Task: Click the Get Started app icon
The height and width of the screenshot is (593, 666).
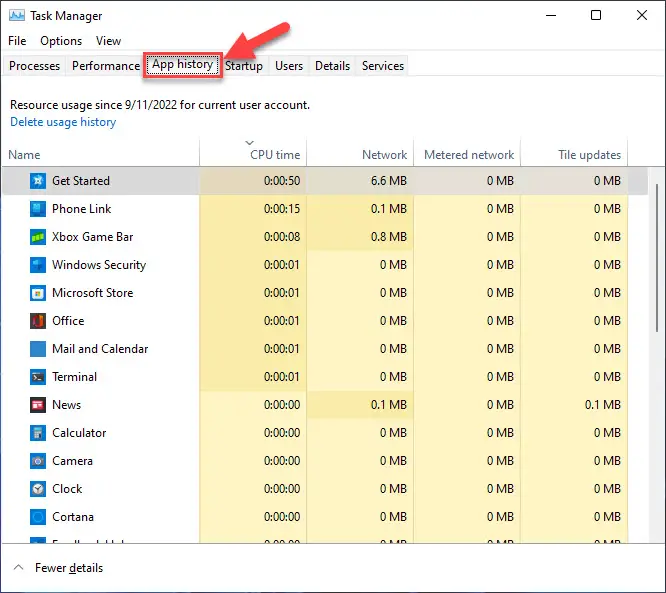Action: click(x=37, y=181)
